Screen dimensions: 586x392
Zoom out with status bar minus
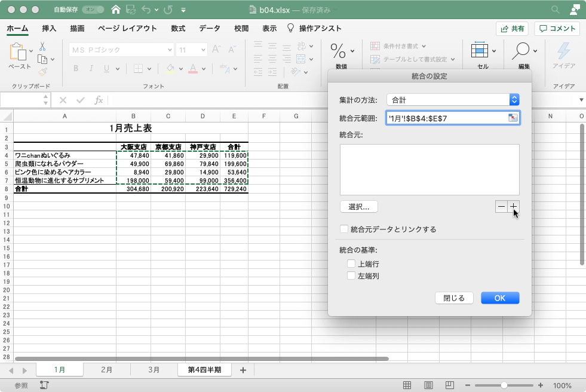tap(468, 385)
